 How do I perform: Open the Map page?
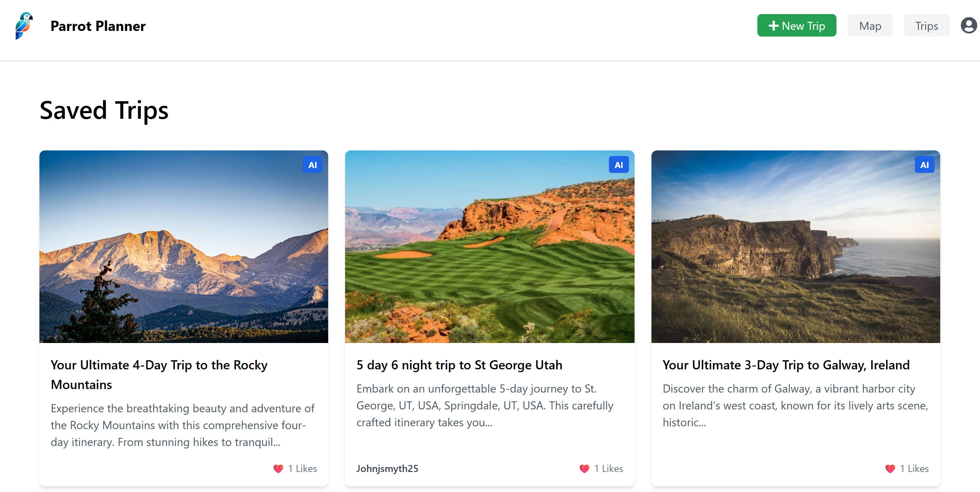pyautogui.click(x=870, y=26)
